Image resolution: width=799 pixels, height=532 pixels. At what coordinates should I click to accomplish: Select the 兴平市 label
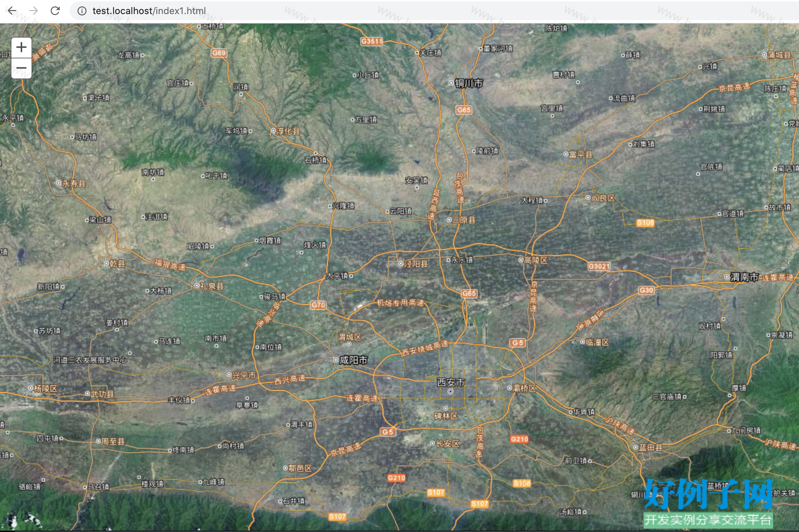(244, 375)
